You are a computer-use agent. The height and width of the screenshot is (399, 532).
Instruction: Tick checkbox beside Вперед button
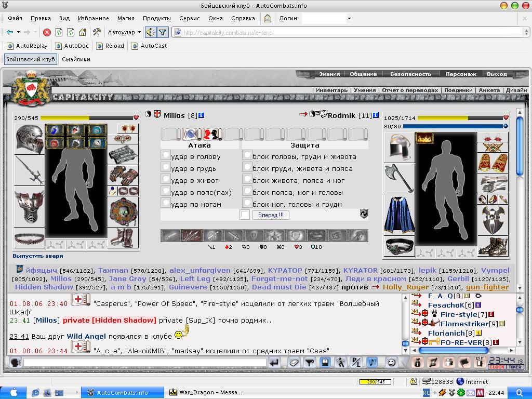coord(245,215)
